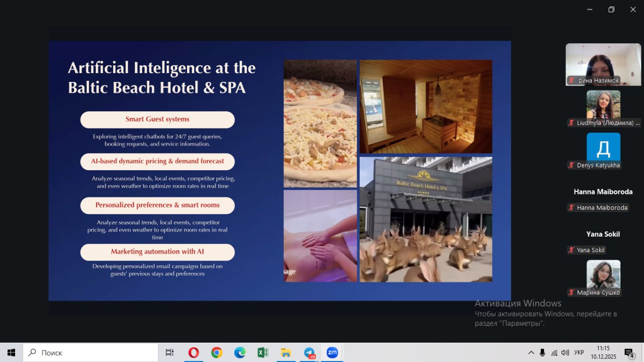Click the tray microphone icon
The image size is (644, 362).
tap(543, 352)
